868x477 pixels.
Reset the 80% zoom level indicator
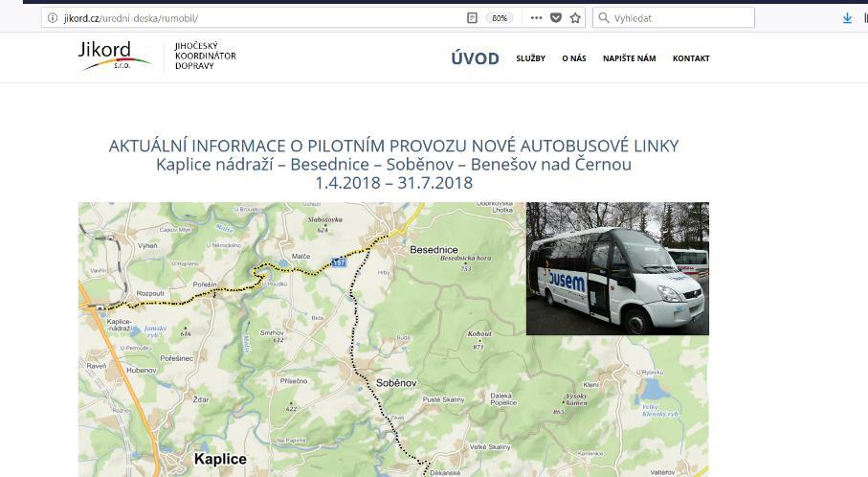500,18
